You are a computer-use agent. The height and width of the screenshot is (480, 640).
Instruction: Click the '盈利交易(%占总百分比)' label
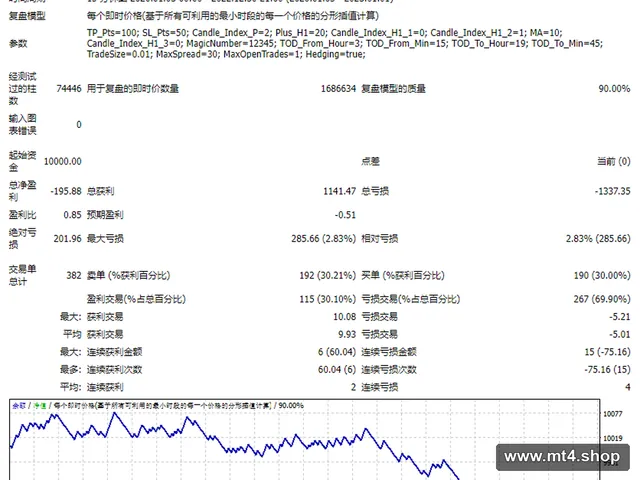click(136, 299)
